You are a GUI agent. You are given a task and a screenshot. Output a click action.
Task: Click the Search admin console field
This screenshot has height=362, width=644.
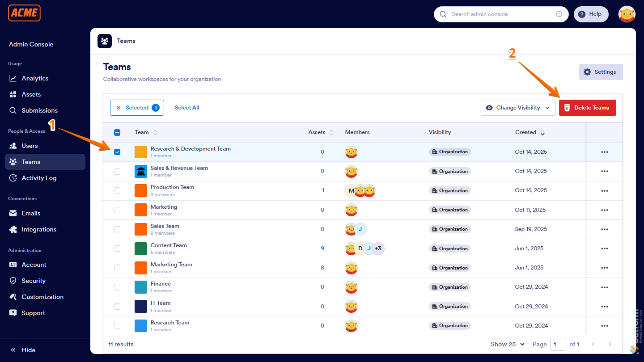(x=501, y=14)
